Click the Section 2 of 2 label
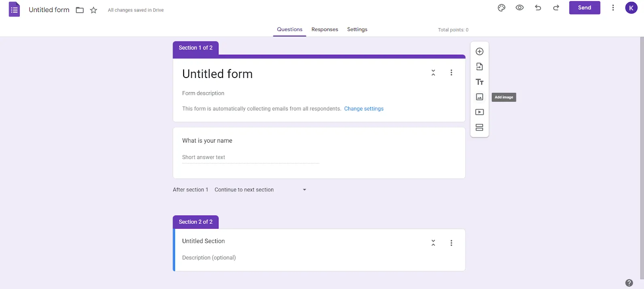 point(196,222)
